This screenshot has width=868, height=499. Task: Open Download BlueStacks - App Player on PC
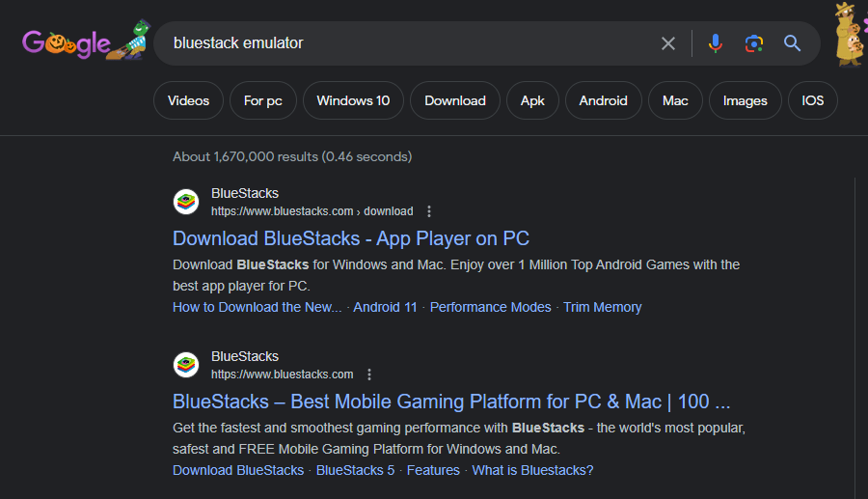pyautogui.click(x=351, y=238)
